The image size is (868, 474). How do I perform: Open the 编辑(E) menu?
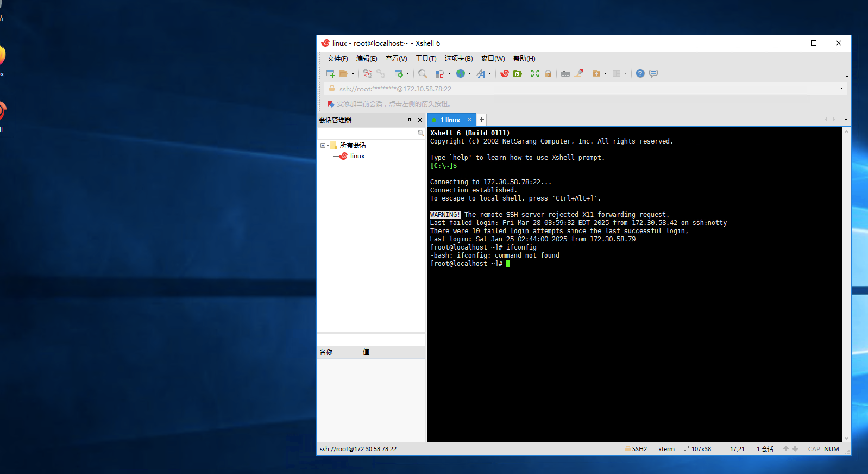(367, 59)
